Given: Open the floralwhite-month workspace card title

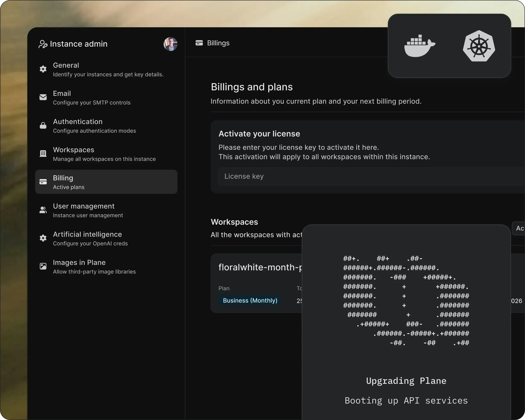Looking at the screenshot, I should [260, 267].
